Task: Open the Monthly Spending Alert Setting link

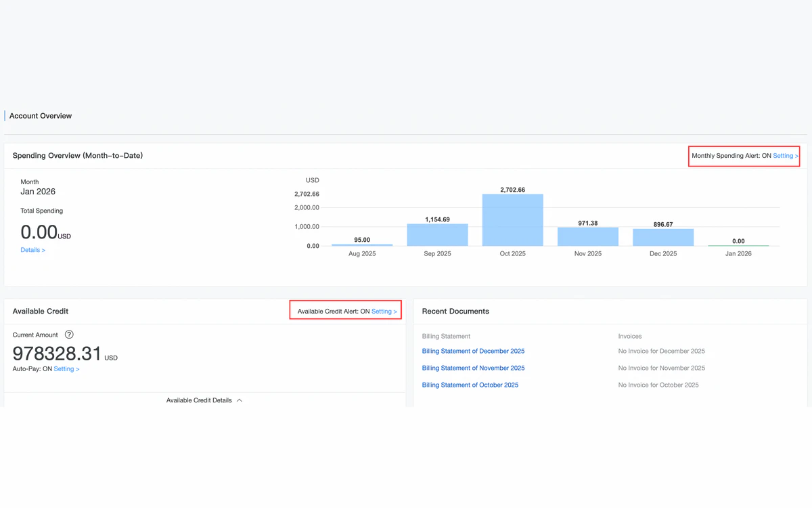Action: (786, 156)
